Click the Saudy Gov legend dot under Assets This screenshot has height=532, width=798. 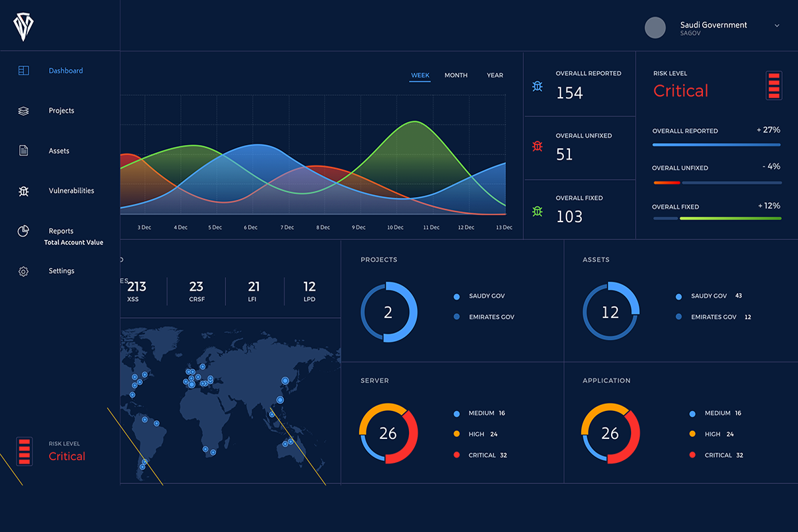click(x=678, y=297)
